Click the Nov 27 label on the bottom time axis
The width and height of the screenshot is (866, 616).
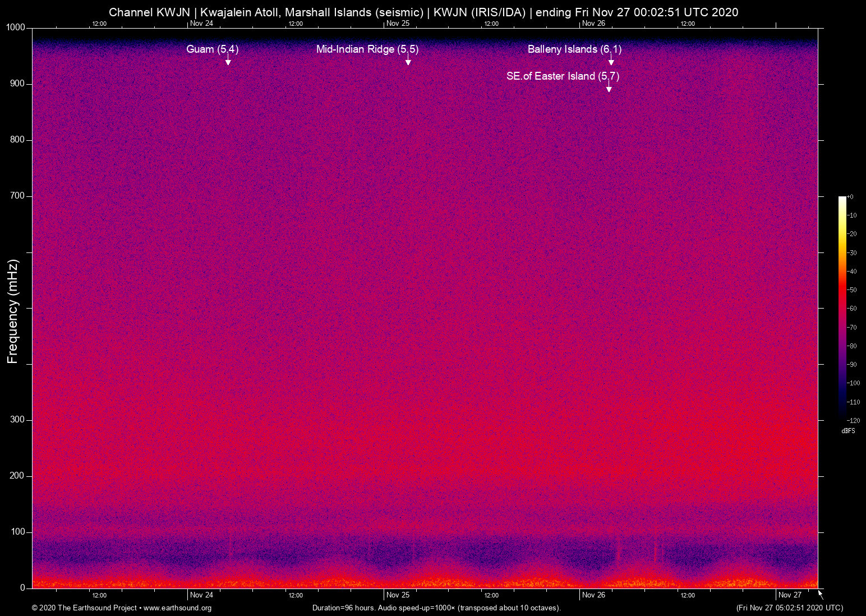pyautogui.click(x=790, y=595)
